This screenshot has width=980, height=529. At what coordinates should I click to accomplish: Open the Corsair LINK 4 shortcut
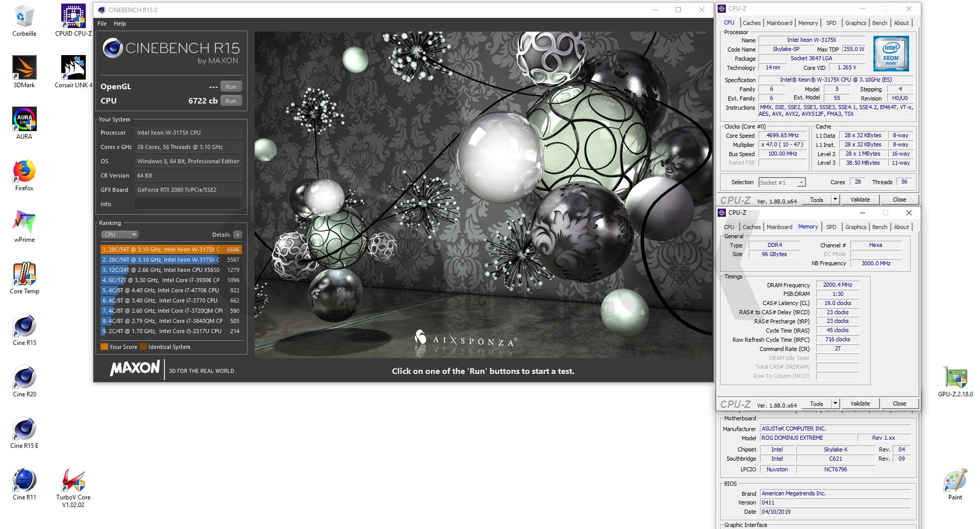(x=73, y=71)
